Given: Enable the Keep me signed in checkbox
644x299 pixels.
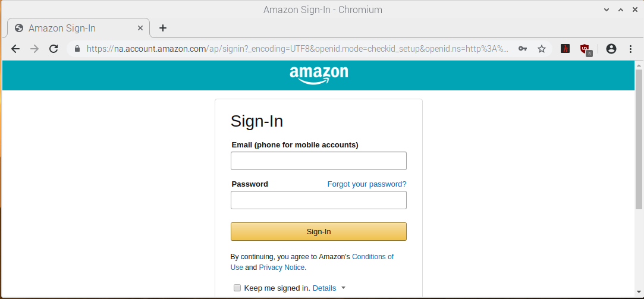Looking at the screenshot, I should [237, 288].
